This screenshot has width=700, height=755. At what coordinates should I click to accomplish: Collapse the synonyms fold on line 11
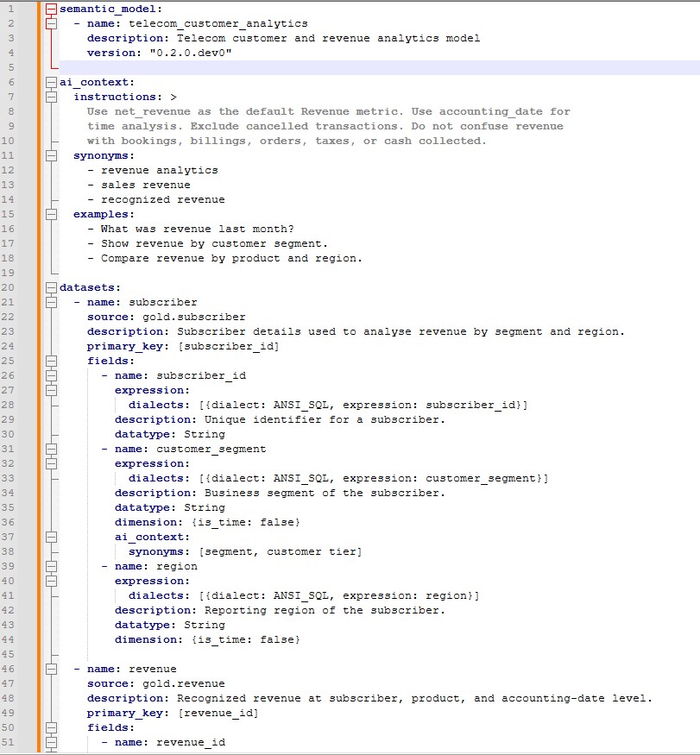(51, 155)
